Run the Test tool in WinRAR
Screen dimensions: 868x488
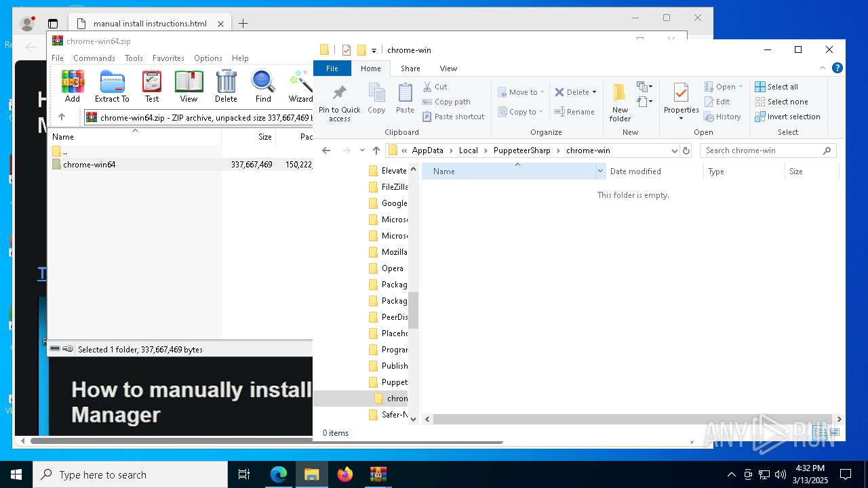(152, 87)
